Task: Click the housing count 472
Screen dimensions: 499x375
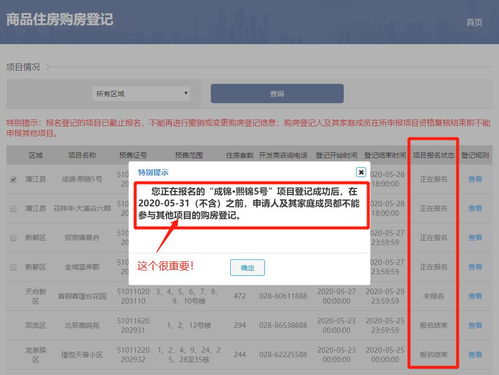Action: click(240, 296)
